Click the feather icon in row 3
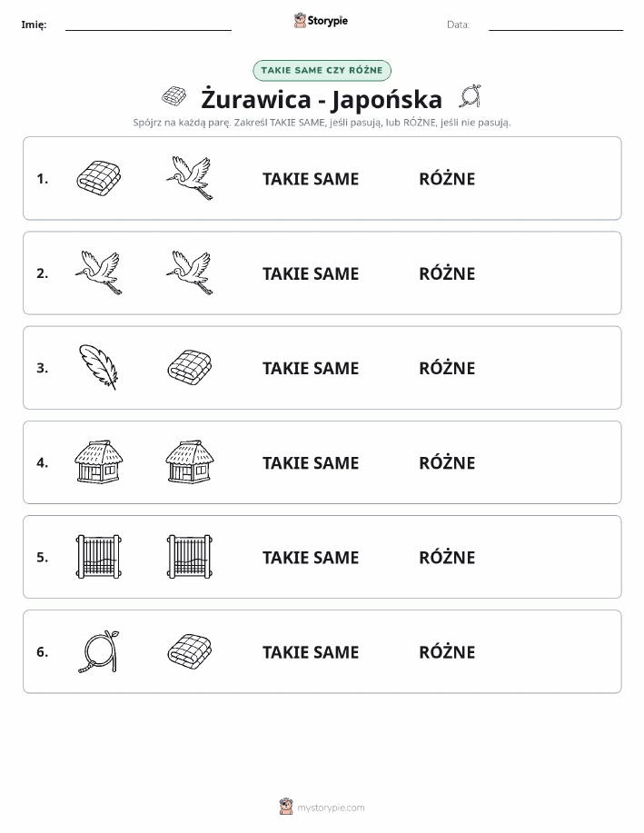The height and width of the screenshot is (833, 644). tap(99, 367)
